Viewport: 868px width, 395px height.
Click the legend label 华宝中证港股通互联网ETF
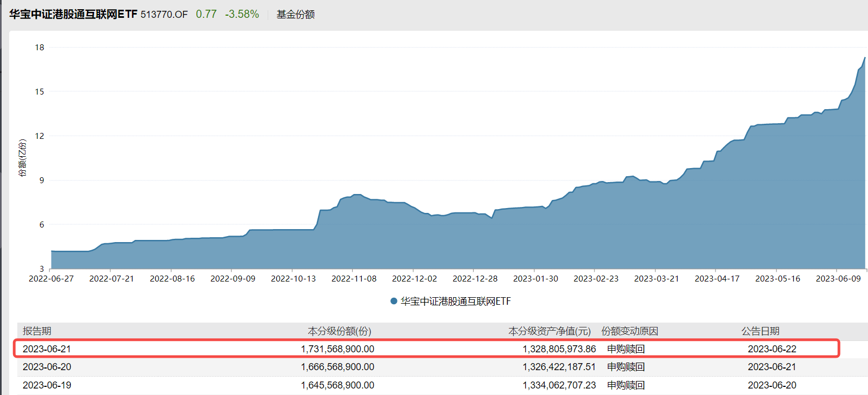[x=455, y=302]
